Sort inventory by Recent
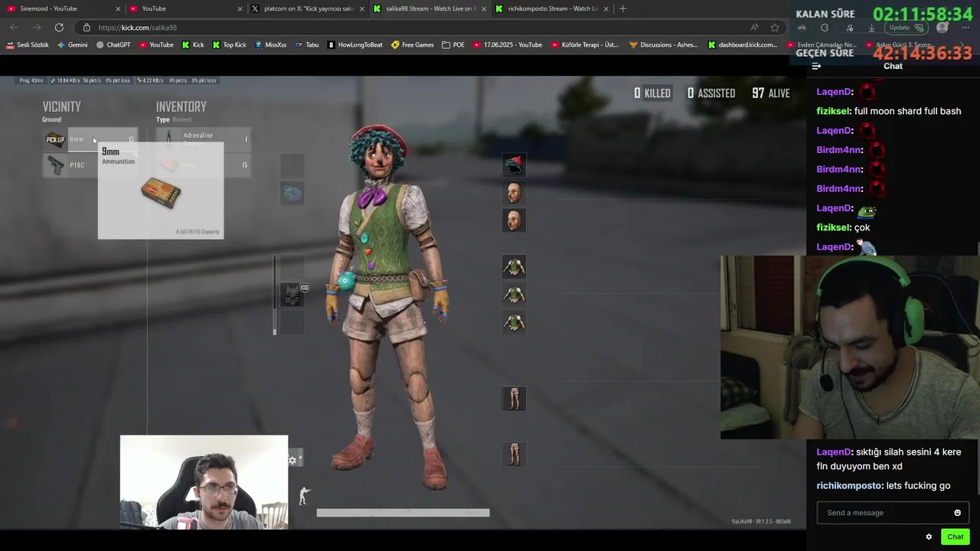This screenshot has width=980, height=551. [182, 119]
